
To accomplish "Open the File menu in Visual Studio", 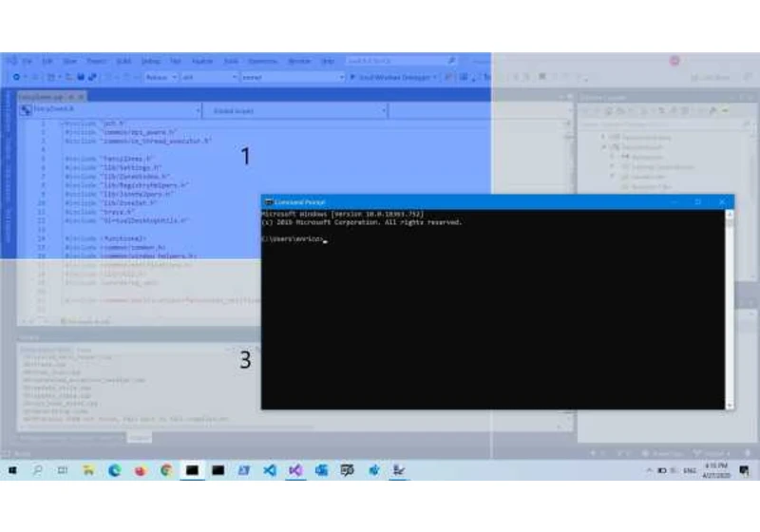I will [x=28, y=61].
